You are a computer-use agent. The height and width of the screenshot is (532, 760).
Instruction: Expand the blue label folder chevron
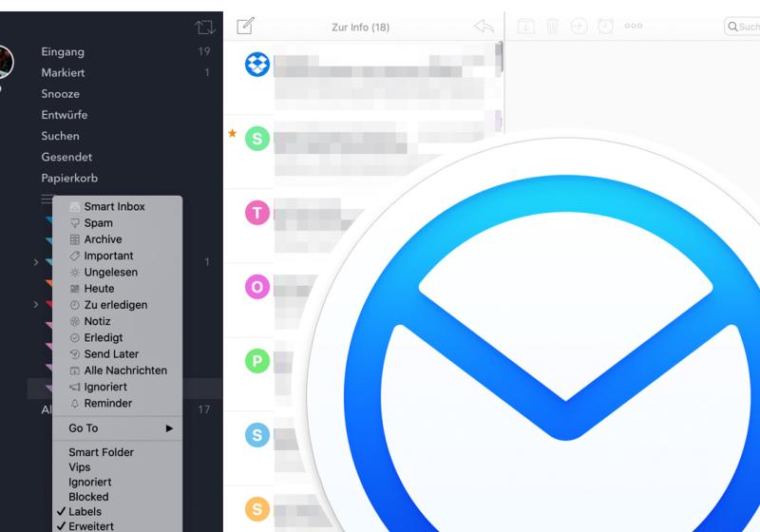click(36, 262)
